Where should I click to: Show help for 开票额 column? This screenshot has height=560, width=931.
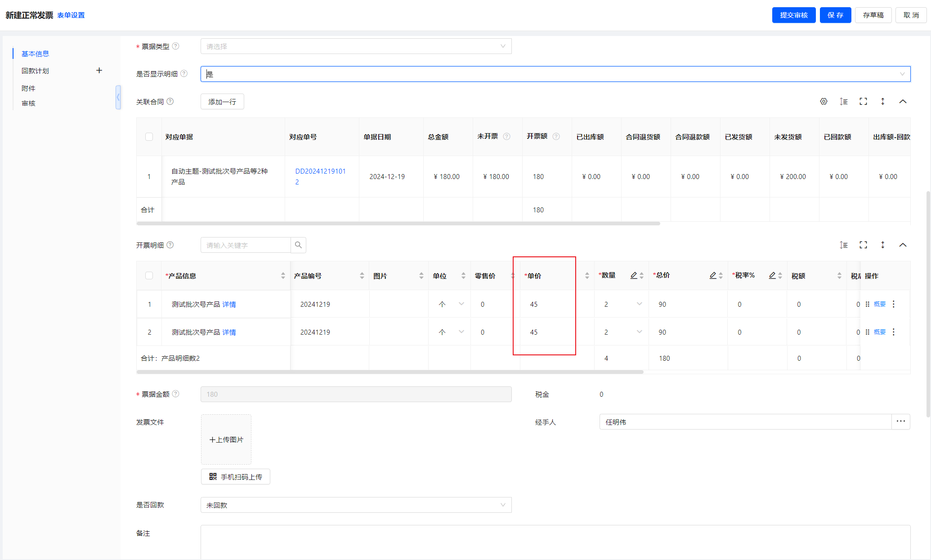pos(556,136)
